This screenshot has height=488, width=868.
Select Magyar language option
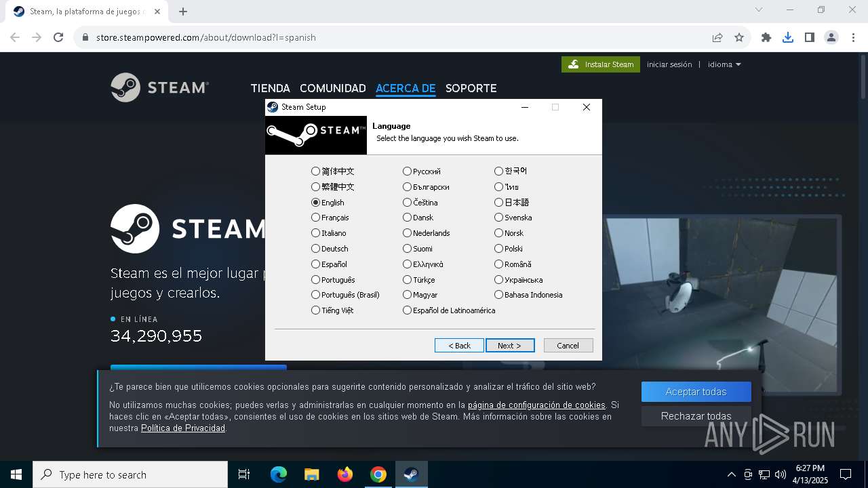(420, 295)
